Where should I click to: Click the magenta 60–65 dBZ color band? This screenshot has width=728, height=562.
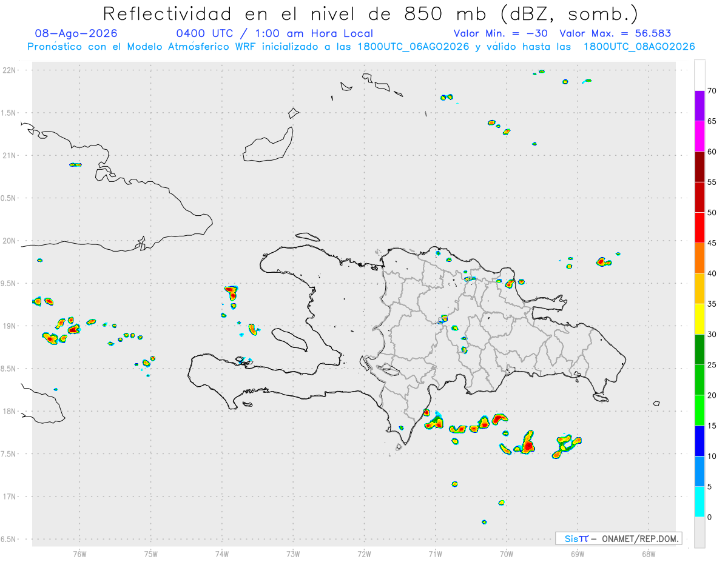pos(699,136)
